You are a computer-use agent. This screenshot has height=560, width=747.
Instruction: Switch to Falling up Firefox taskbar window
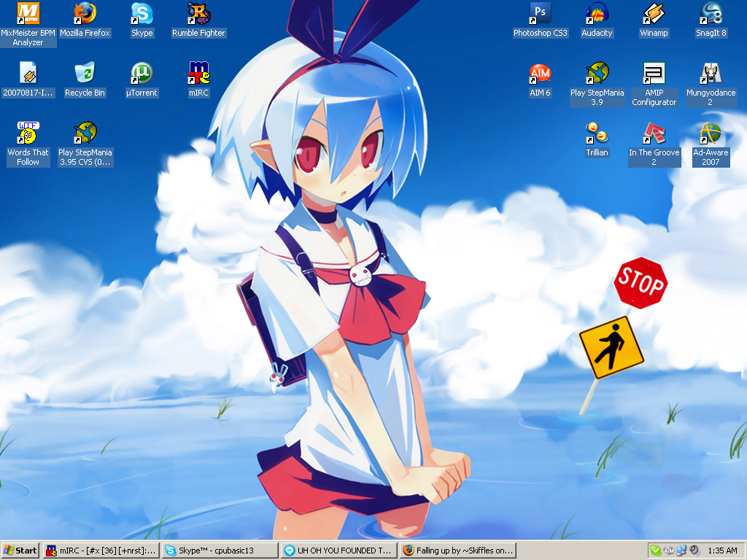[458, 551]
